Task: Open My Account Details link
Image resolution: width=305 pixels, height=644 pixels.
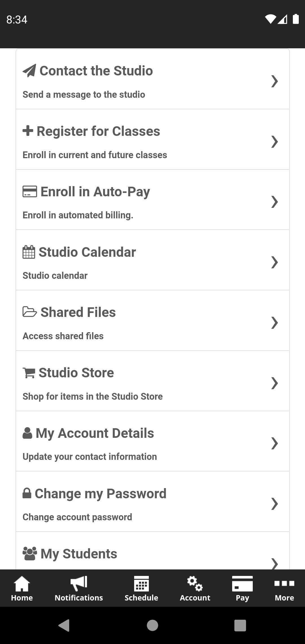Action: click(x=95, y=433)
